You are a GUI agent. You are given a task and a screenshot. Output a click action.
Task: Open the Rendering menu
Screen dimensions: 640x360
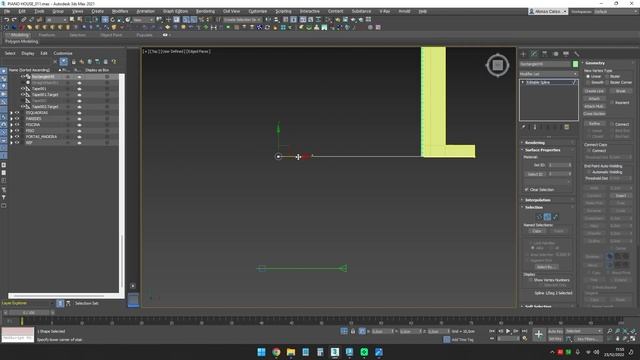205,11
